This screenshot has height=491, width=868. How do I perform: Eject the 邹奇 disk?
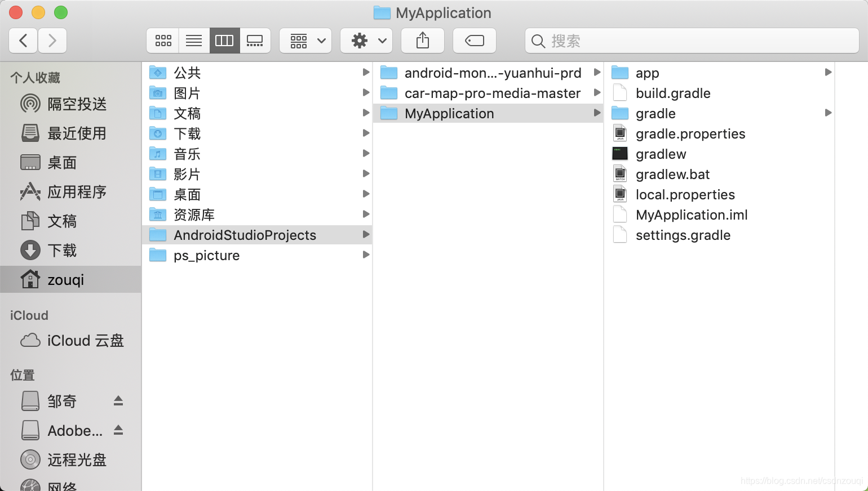[118, 401]
